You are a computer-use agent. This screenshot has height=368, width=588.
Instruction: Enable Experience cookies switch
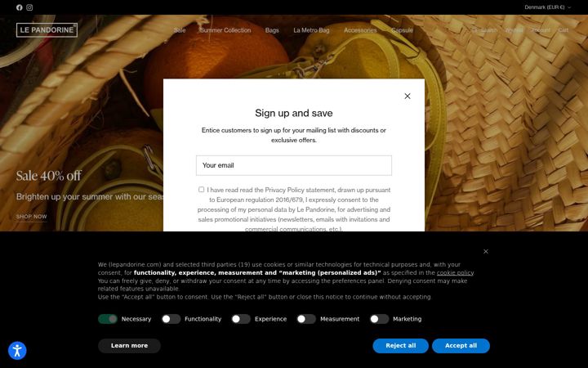(x=241, y=319)
